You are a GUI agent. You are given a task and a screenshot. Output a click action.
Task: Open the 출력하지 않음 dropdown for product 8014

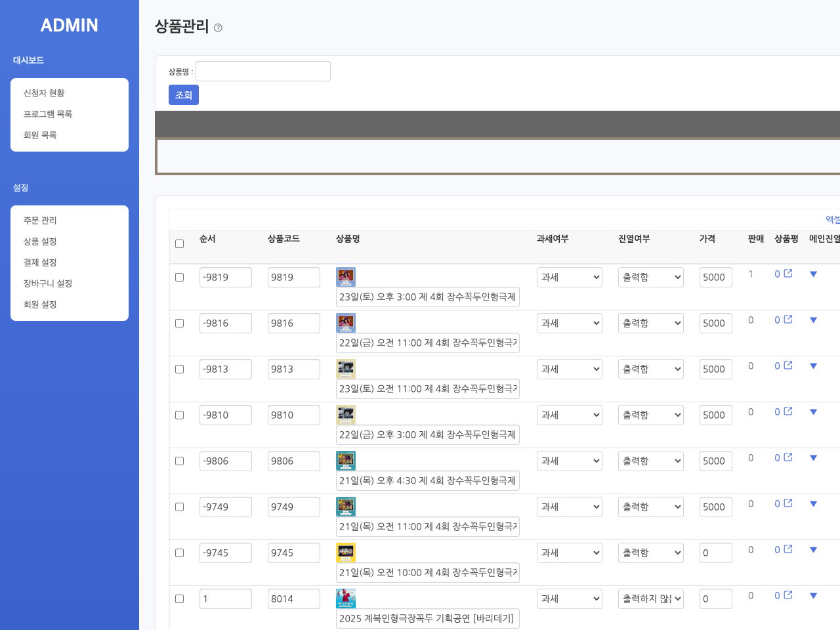tap(650, 599)
